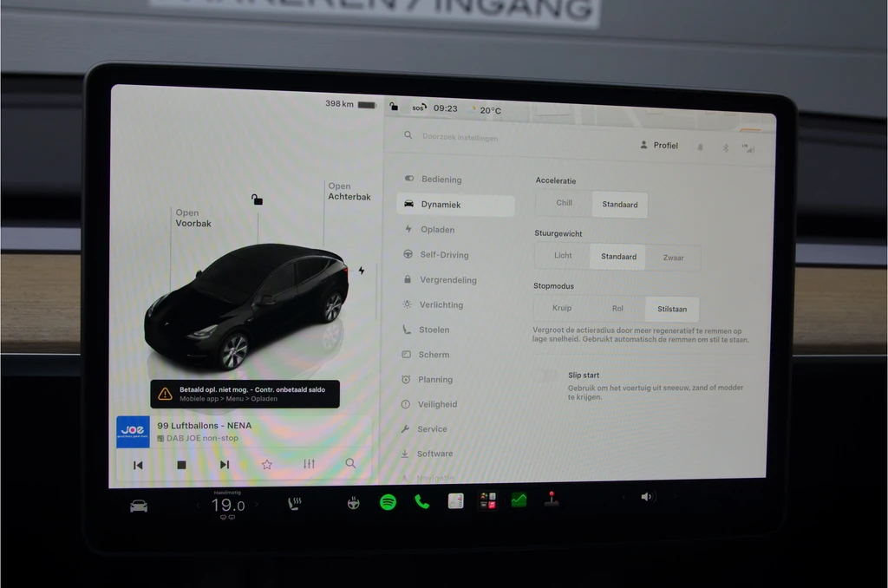Tap Open Achterbak to open trunk

click(x=349, y=192)
